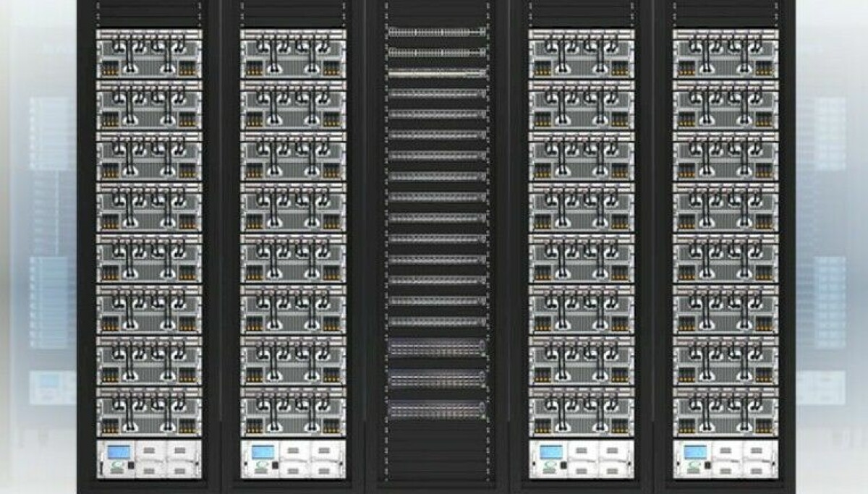The height and width of the screenshot is (494, 868).
Task: Click the green logo emblem below the left LCD screen
Action: click(x=117, y=464)
